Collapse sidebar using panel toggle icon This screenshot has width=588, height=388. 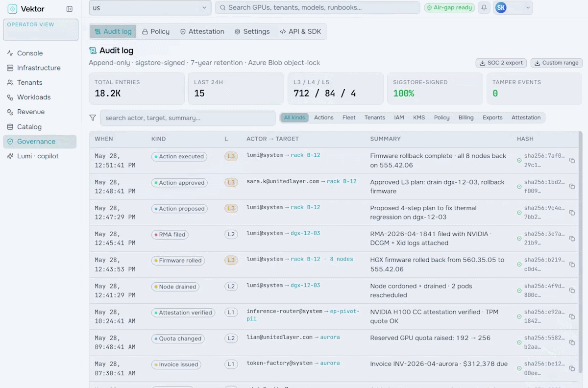pyautogui.click(x=70, y=9)
